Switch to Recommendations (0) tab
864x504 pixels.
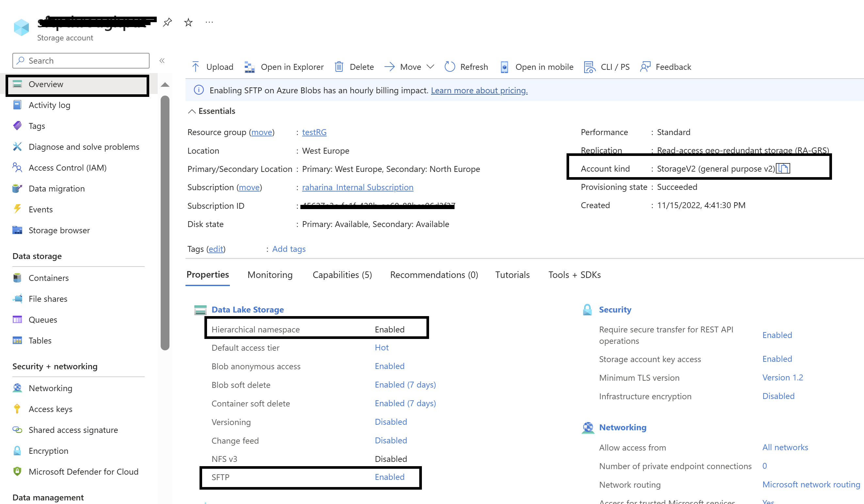[x=434, y=275]
